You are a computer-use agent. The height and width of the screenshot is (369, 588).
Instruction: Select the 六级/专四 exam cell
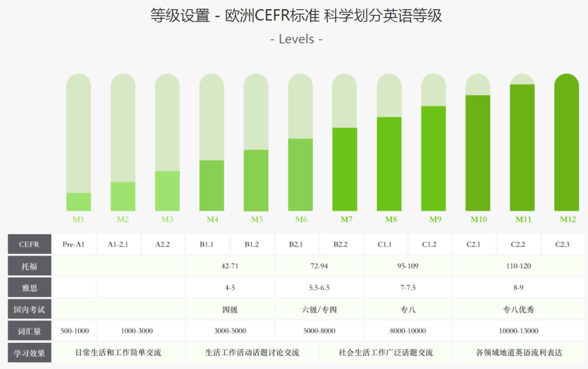coord(319,309)
